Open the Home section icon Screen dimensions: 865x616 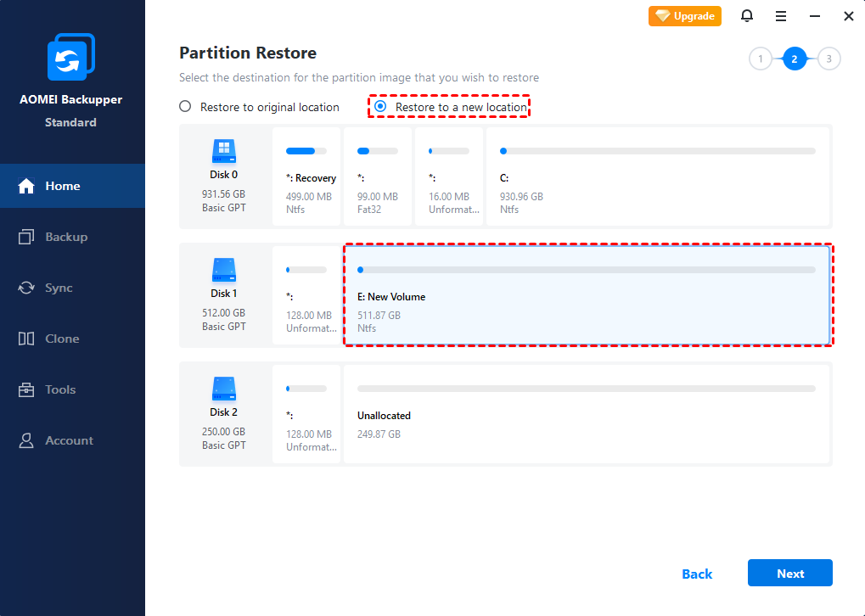point(26,186)
